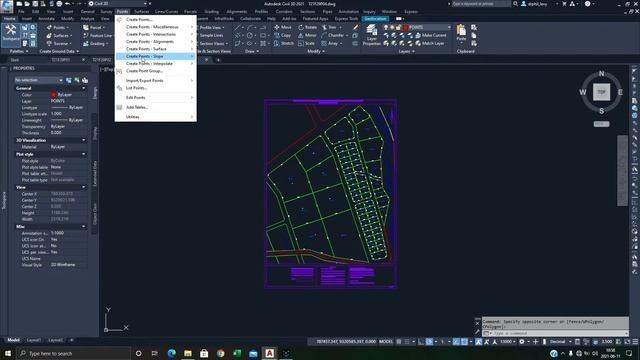The height and width of the screenshot is (360, 640).
Task: Open Create Points - Surface submenu
Action: tap(156, 49)
